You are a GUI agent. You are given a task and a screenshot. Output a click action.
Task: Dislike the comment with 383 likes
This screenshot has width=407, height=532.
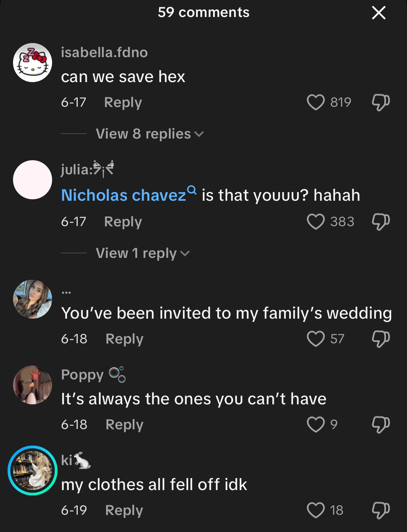point(381,222)
